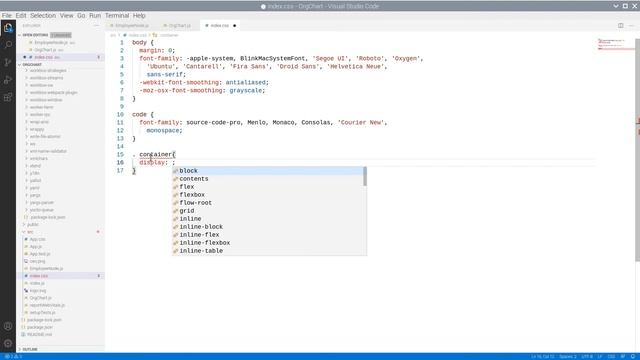Open the Edit menu
This screenshot has height=360, width=640.
pyautogui.click(x=21, y=16)
